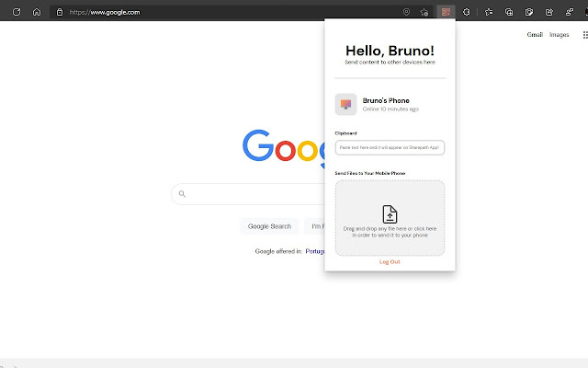Open the Google Images link
This screenshot has width=588, height=368.
560,35
